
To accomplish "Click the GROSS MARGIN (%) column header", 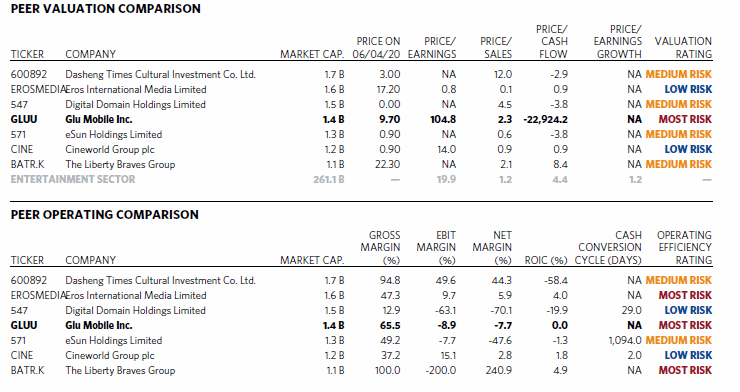I will tap(380, 248).
